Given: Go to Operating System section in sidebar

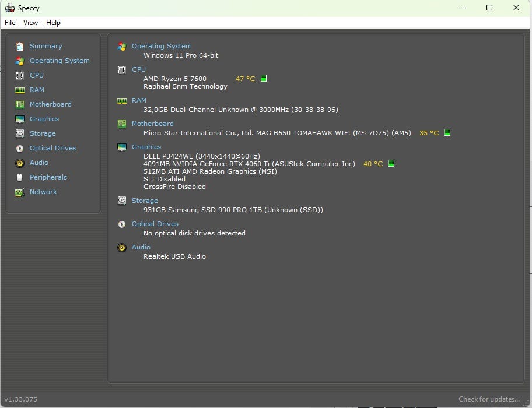Looking at the screenshot, I should pos(60,61).
